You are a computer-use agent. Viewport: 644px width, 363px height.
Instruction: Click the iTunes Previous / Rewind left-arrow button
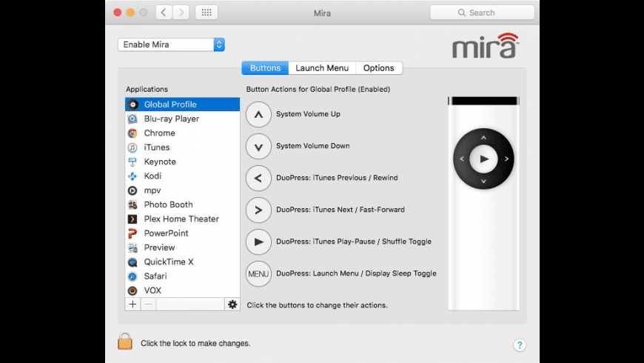(258, 179)
